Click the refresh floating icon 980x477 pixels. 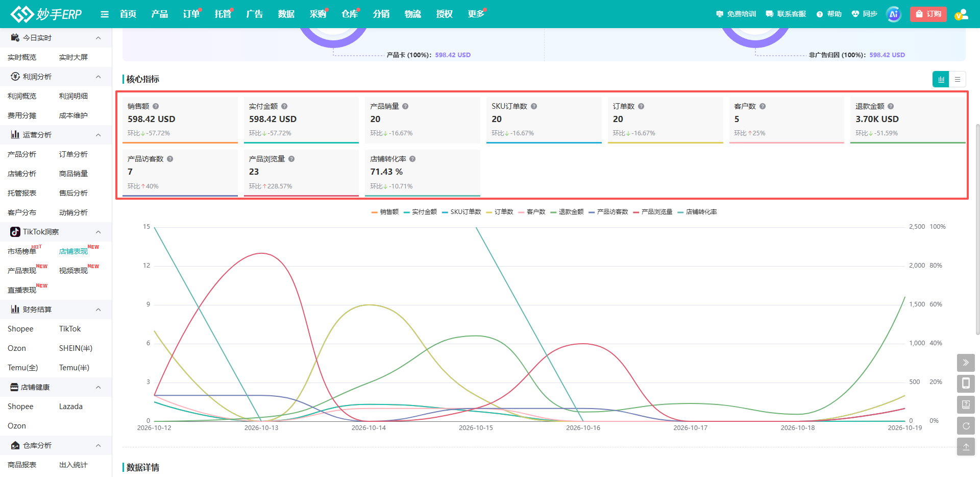coord(966,425)
